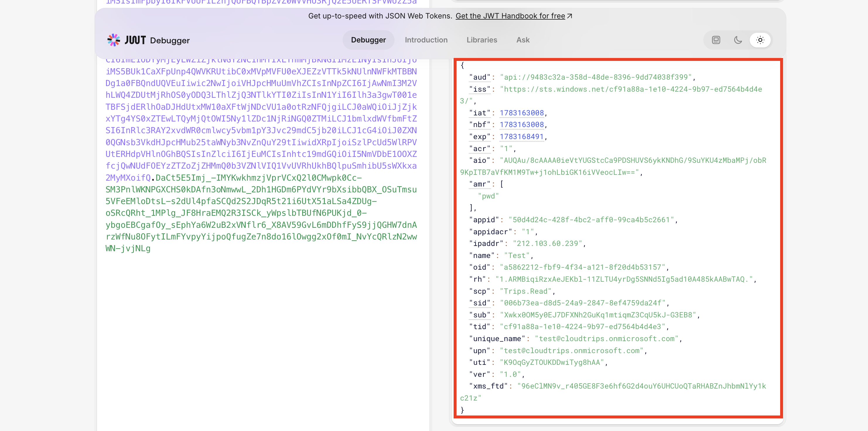The image size is (868, 431).
Task: Click the oid value a5862212-fbf9-4f34-a121-8f20d4b53157
Action: [582, 267]
